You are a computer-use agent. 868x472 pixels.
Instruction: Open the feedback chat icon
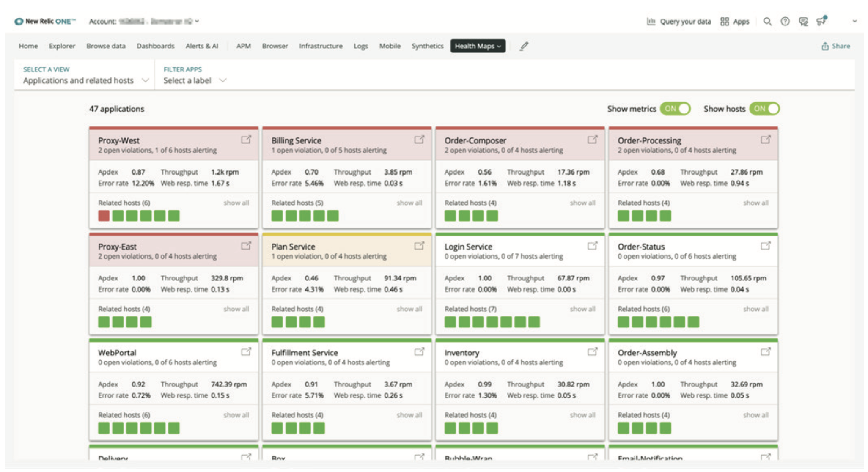point(803,22)
